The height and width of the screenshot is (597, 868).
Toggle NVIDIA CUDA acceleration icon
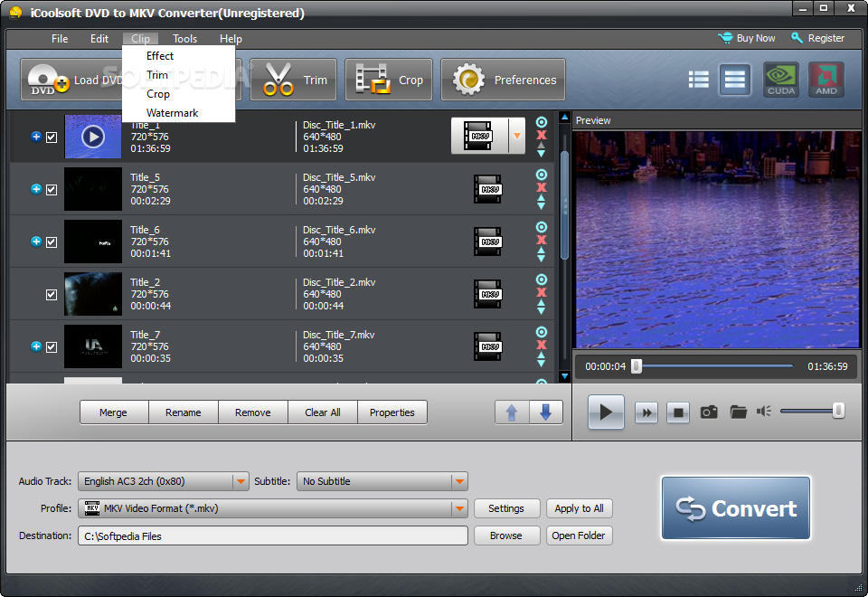[x=781, y=80]
